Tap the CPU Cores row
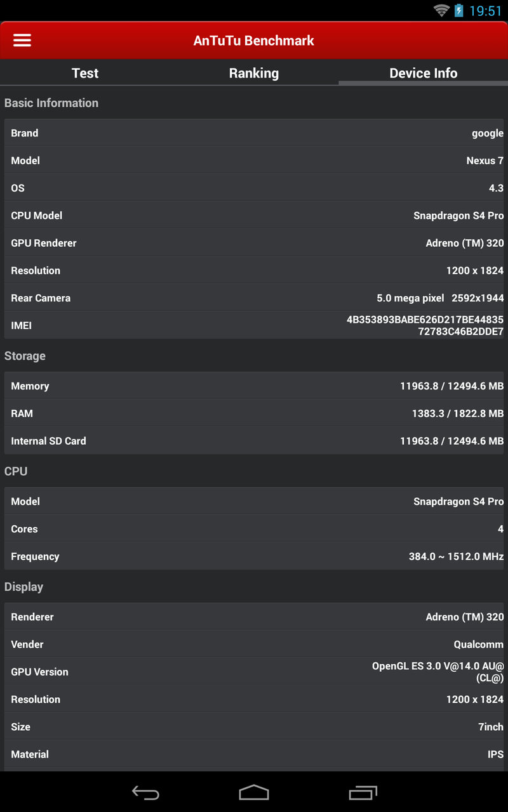 [254, 529]
